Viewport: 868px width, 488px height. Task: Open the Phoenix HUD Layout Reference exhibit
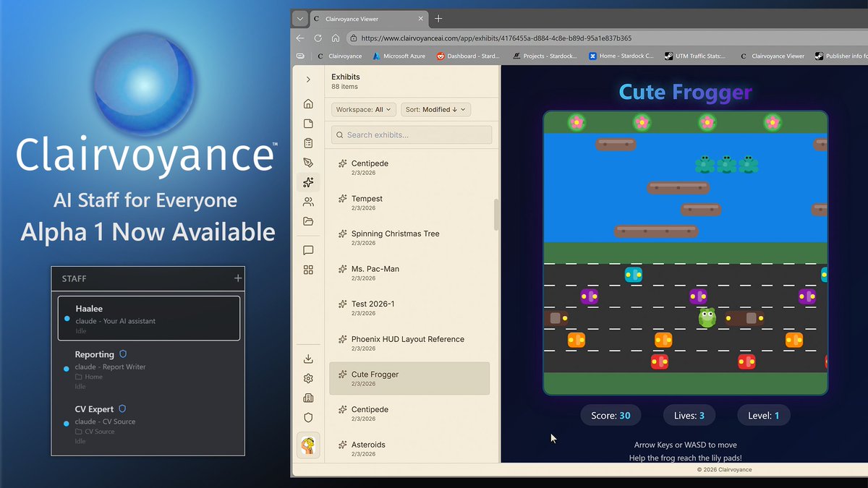pyautogui.click(x=409, y=343)
